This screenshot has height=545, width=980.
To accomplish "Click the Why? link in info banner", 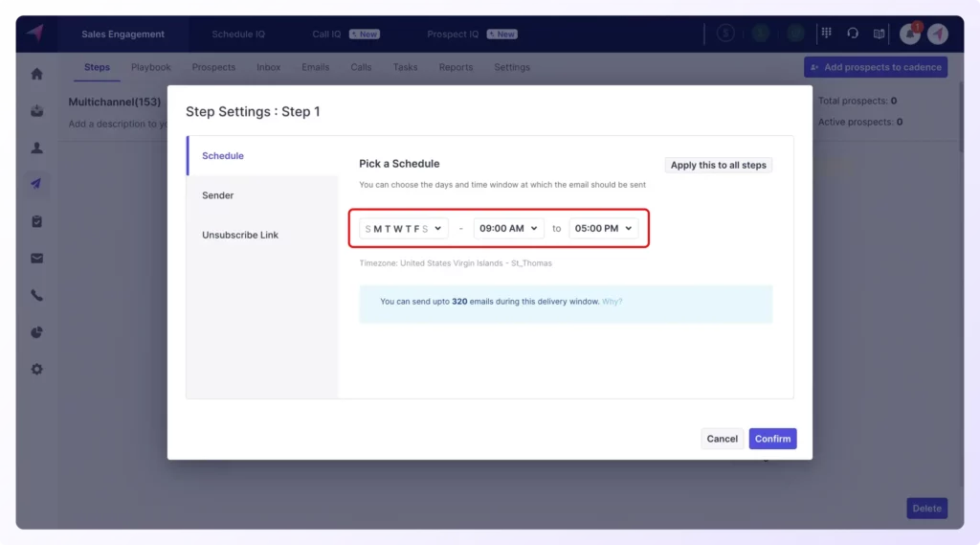I will [612, 302].
